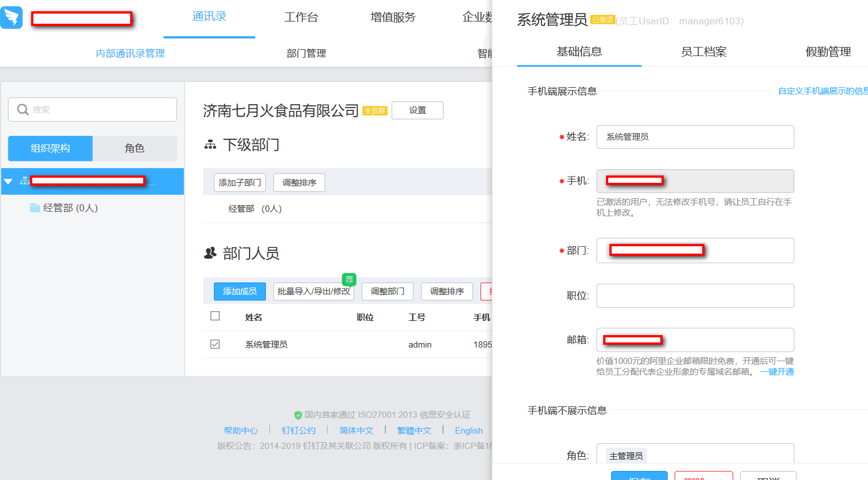Collapse the root organization tree node
This screenshot has height=480, width=868.
tap(8, 181)
